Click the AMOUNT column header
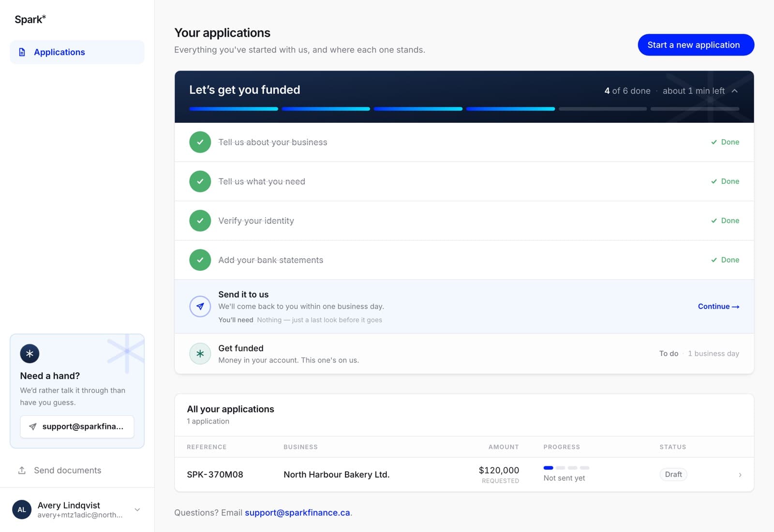Image resolution: width=774 pixels, height=532 pixels. coord(504,447)
